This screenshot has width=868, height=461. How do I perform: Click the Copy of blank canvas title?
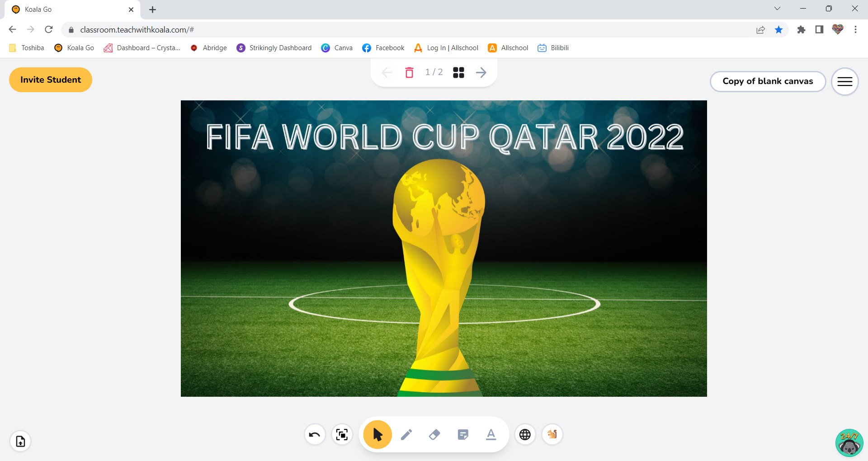click(768, 81)
